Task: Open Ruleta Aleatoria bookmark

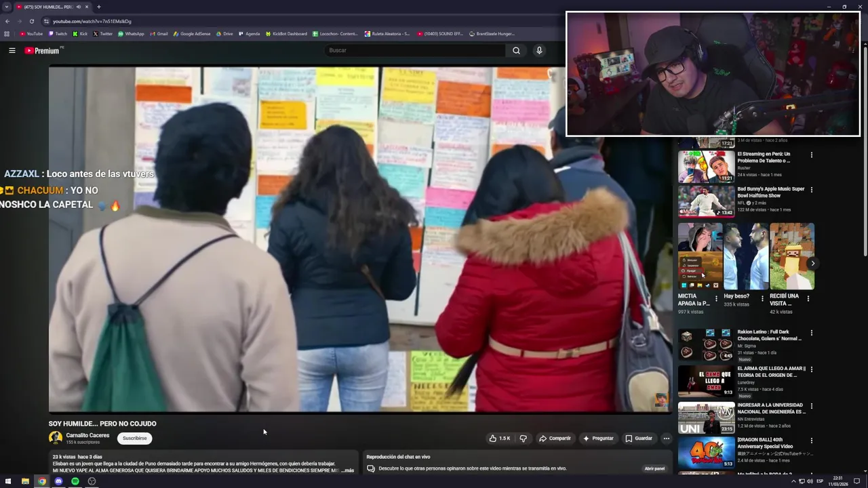Action: tap(387, 33)
